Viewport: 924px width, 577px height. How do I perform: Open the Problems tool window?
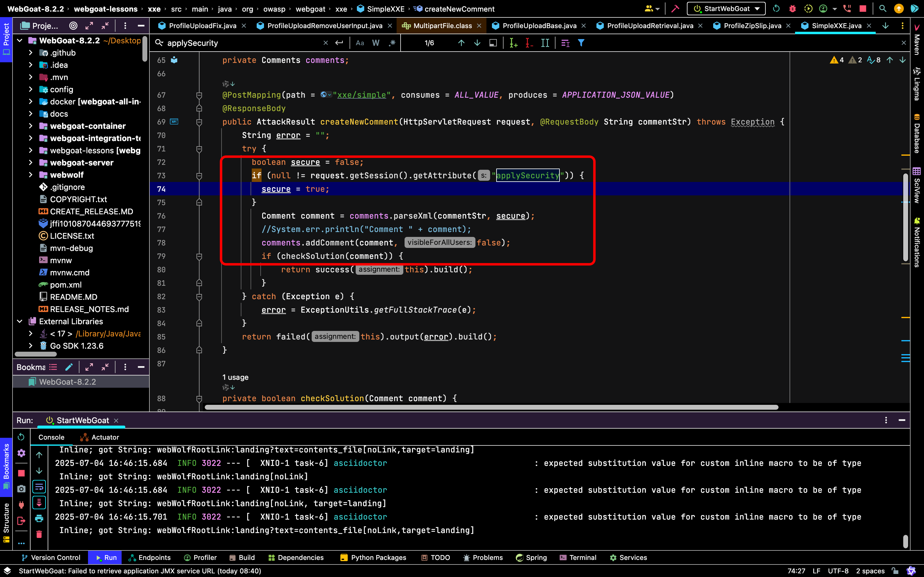(482, 557)
